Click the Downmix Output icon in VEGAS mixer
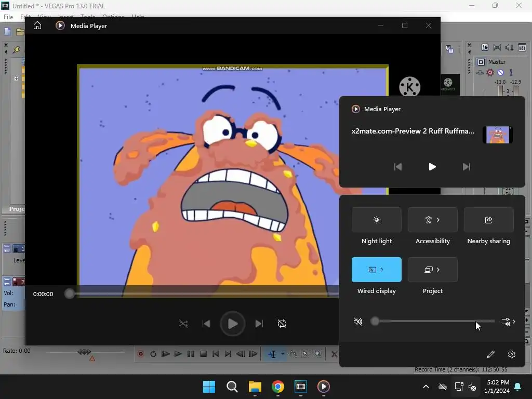This screenshot has height=399, width=532. (497, 47)
